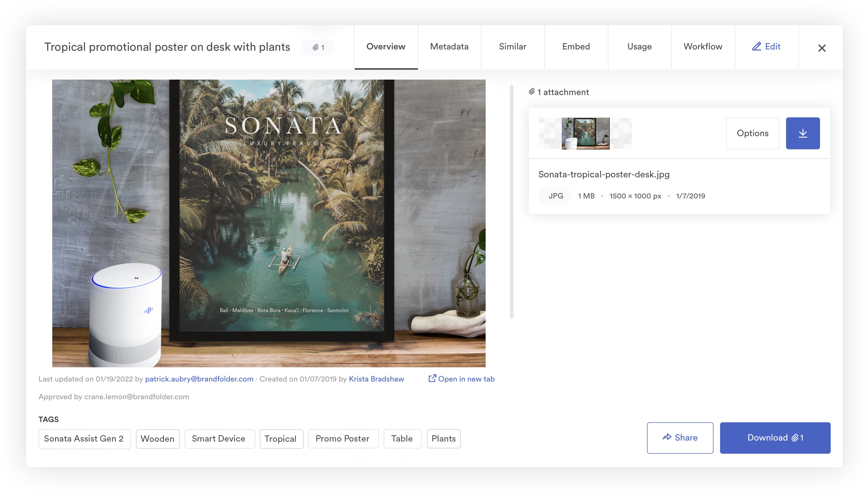This screenshot has width=868, height=493.
Task: Open the attachment Options menu
Action: (752, 133)
